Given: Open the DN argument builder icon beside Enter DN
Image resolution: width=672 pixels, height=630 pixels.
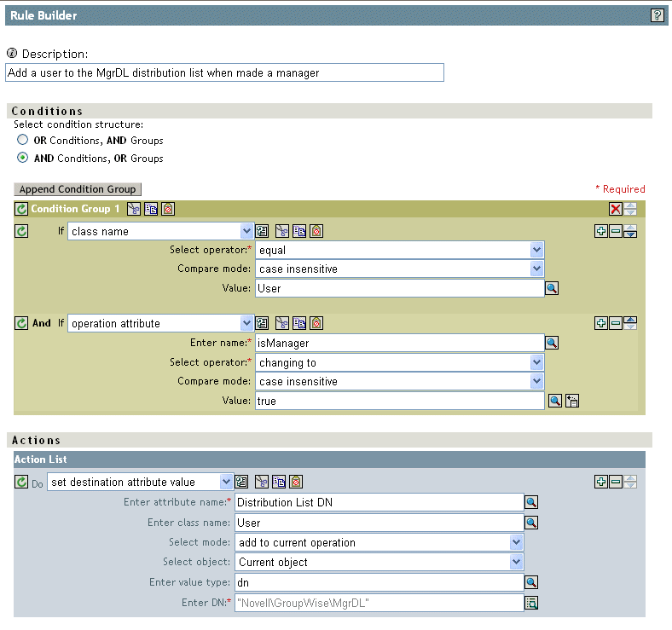Looking at the screenshot, I should point(530,603).
